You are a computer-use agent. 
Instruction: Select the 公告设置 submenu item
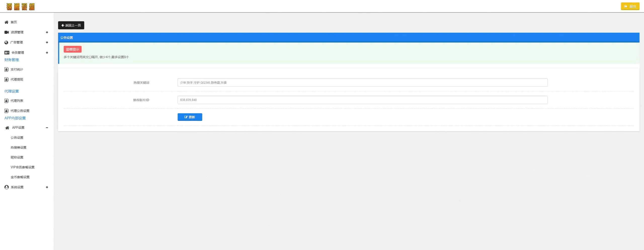click(x=17, y=138)
